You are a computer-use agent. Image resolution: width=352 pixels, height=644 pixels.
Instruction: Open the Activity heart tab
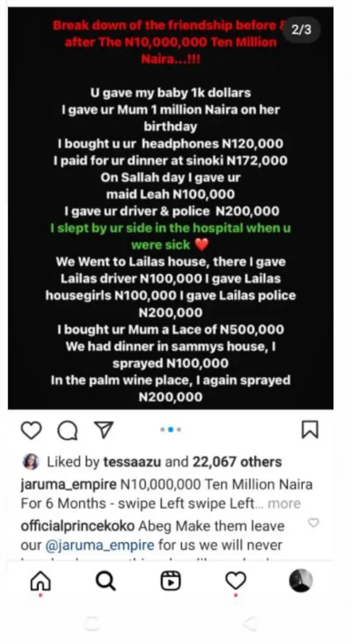pos(236,580)
